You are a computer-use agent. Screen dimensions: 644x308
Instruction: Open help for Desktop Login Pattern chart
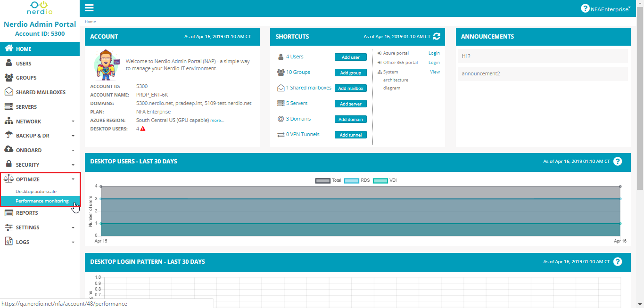[618, 261]
